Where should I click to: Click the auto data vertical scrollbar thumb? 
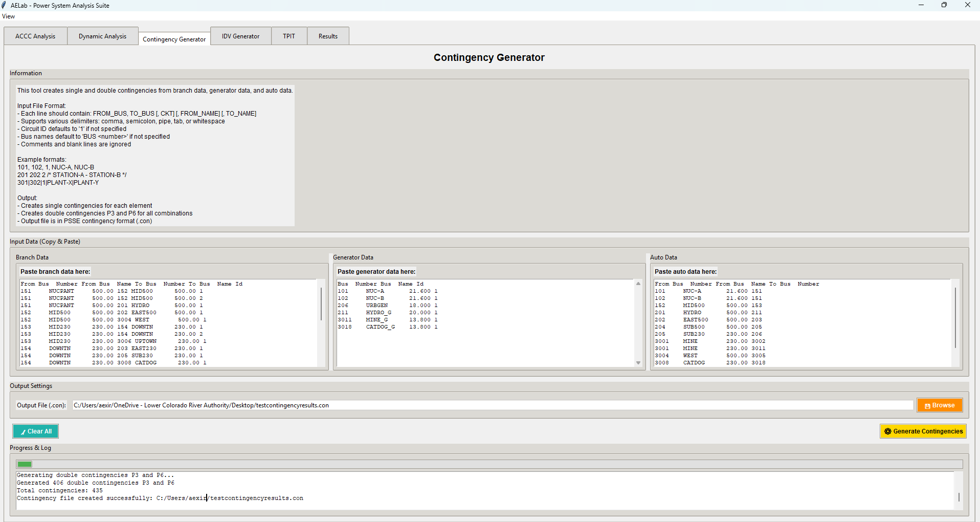pos(955,317)
